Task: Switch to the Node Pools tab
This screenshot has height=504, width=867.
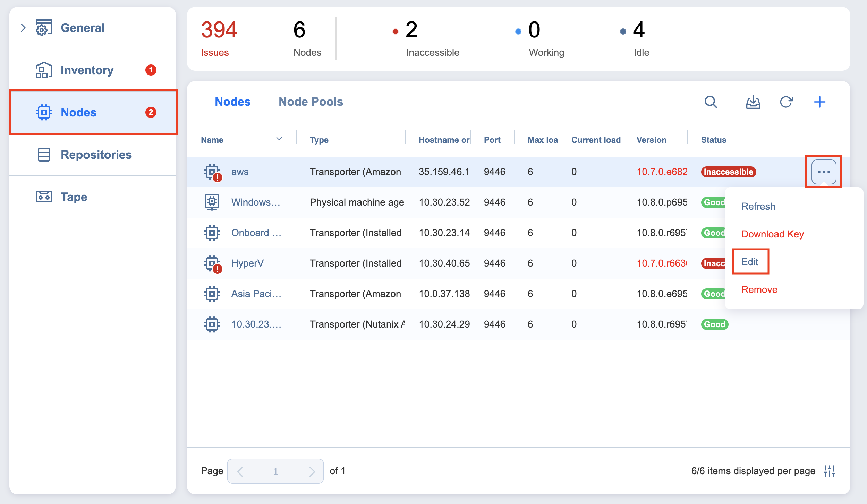Action: click(311, 102)
